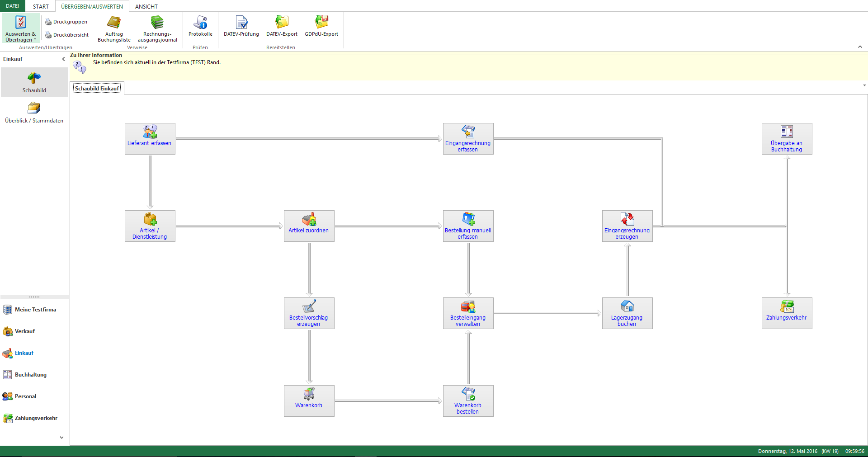The image size is (868, 457).
Task: Click the DATEV-Export icon
Action: click(282, 26)
